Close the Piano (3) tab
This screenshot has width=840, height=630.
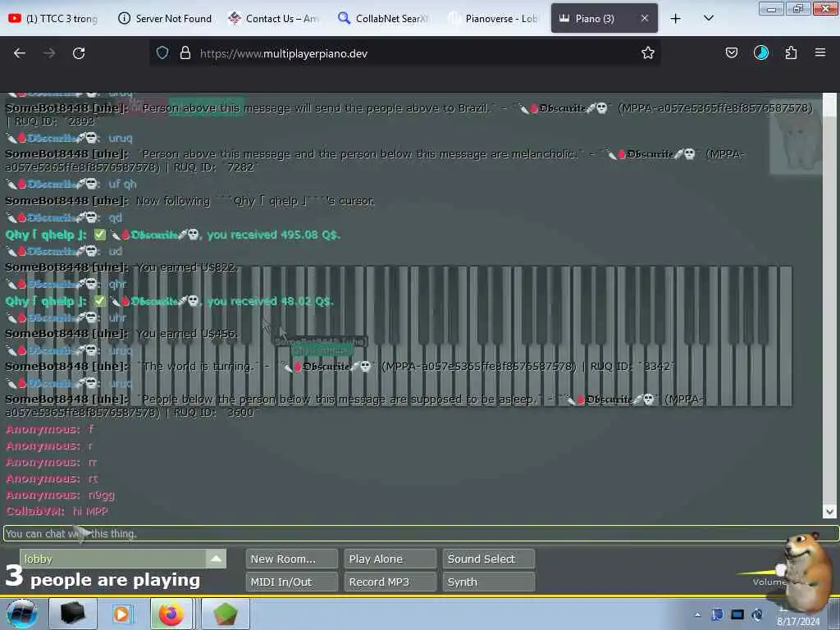(x=645, y=19)
